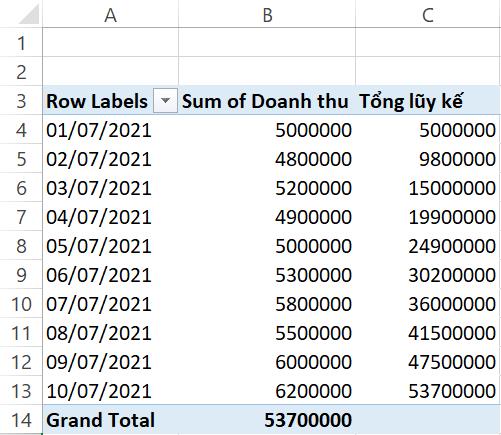The width and height of the screenshot is (501, 435).
Task: Select revenue cell 5500000
Action: coord(267,333)
